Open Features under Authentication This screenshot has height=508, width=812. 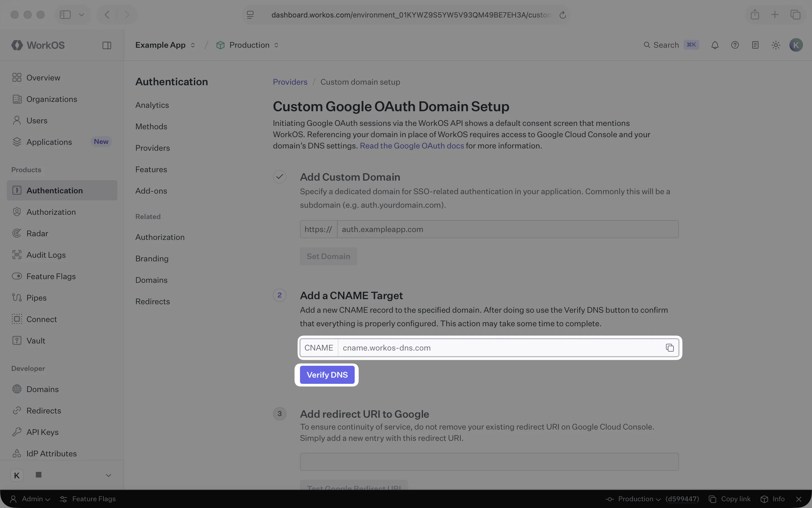tap(151, 170)
